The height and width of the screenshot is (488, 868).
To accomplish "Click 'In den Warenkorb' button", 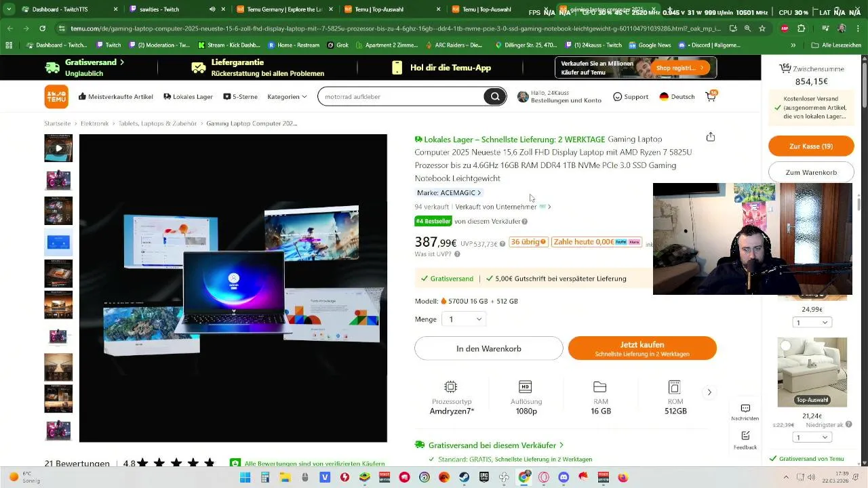I will 489,348.
